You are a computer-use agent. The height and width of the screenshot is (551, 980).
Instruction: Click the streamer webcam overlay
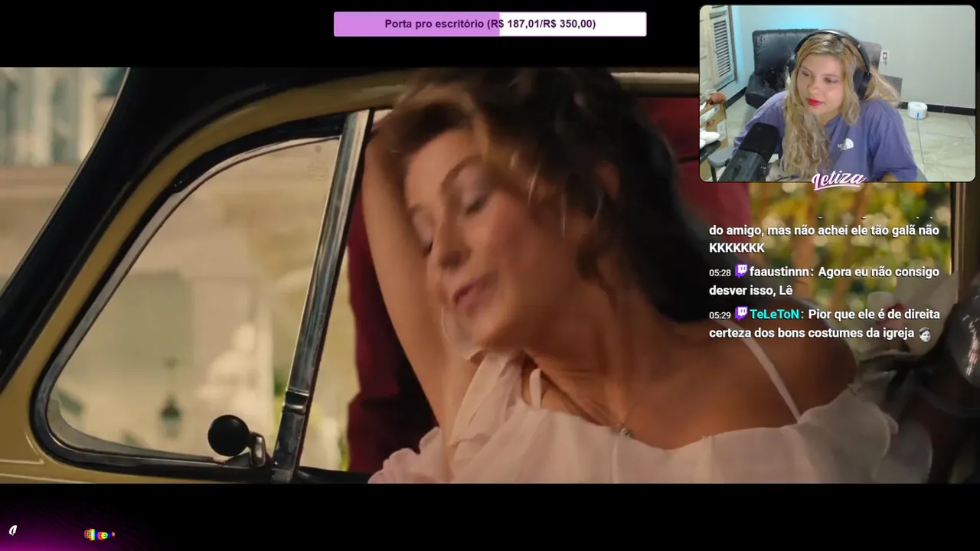click(x=838, y=93)
